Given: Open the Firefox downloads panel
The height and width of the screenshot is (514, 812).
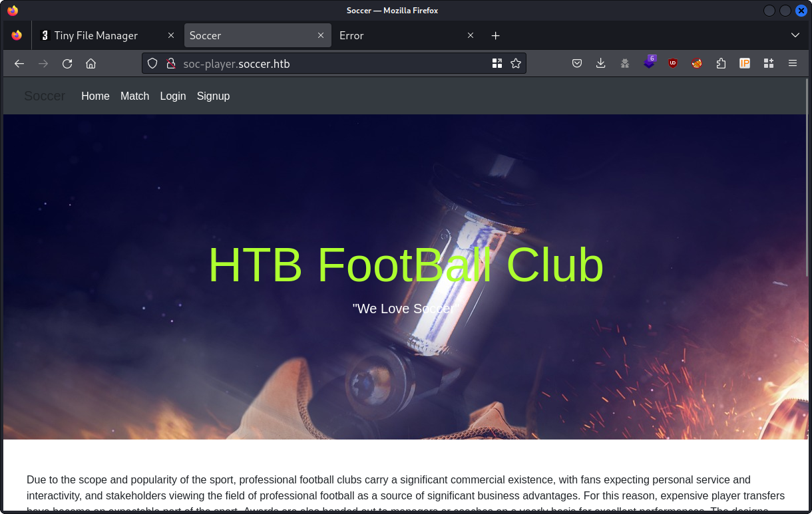Looking at the screenshot, I should (600, 64).
